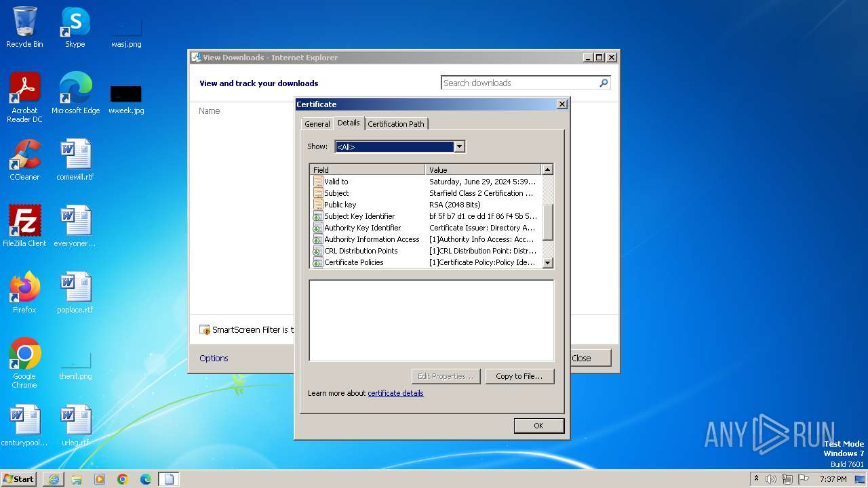The image size is (868, 488).
Task: Show hidden system tray icons
Action: (x=756, y=479)
